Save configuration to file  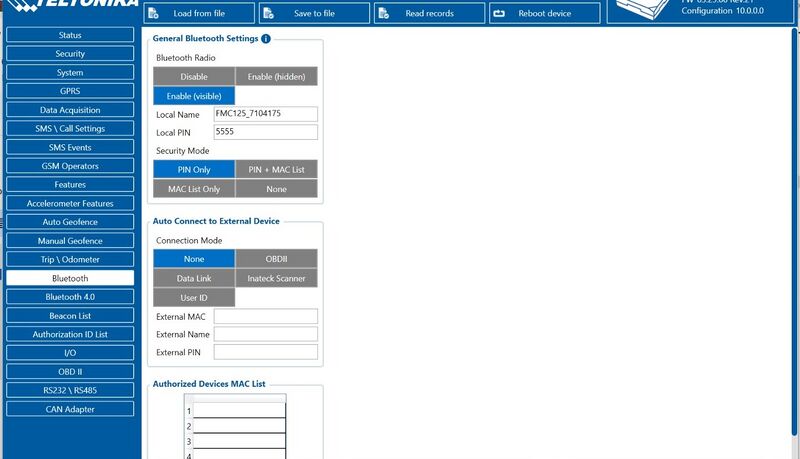[x=314, y=13]
